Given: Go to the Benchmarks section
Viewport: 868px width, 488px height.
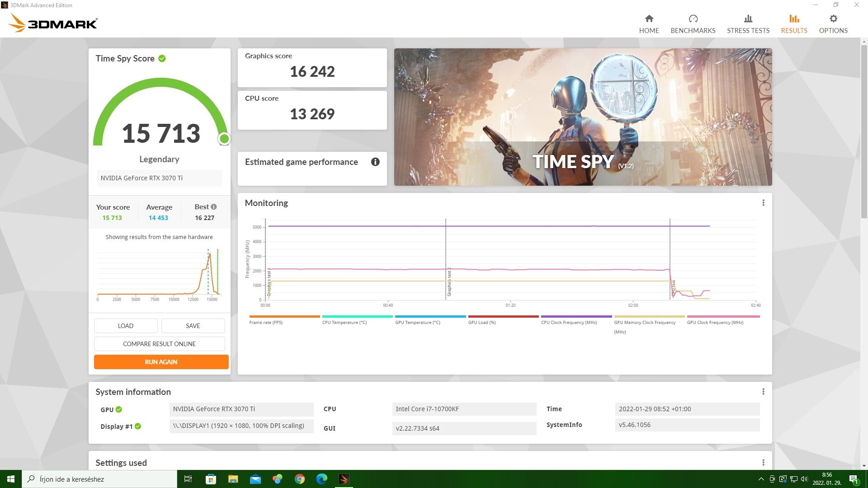Looking at the screenshot, I should click(x=693, y=23).
